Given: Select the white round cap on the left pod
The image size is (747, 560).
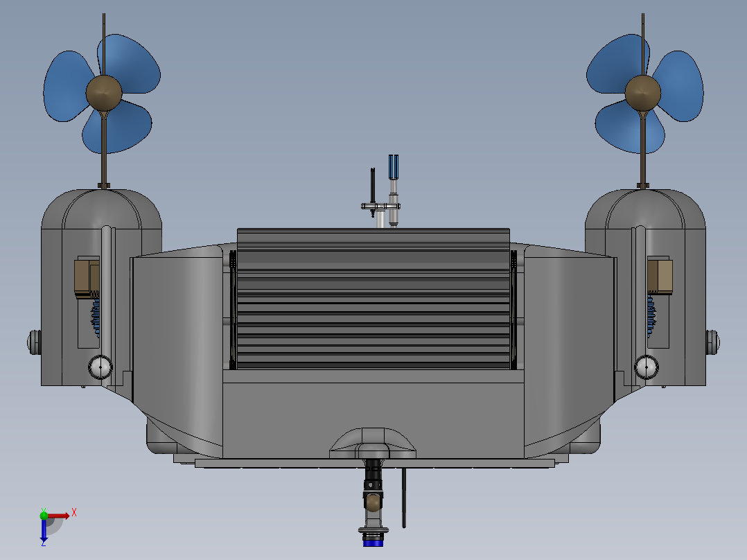Looking at the screenshot, I should click(x=100, y=367).
